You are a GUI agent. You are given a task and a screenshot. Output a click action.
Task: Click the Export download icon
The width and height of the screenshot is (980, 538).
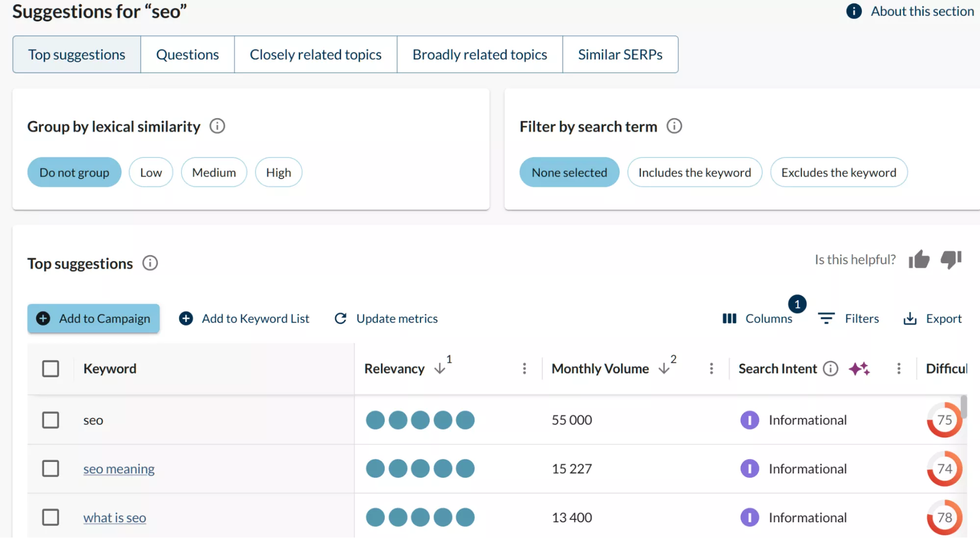[910, 319]
